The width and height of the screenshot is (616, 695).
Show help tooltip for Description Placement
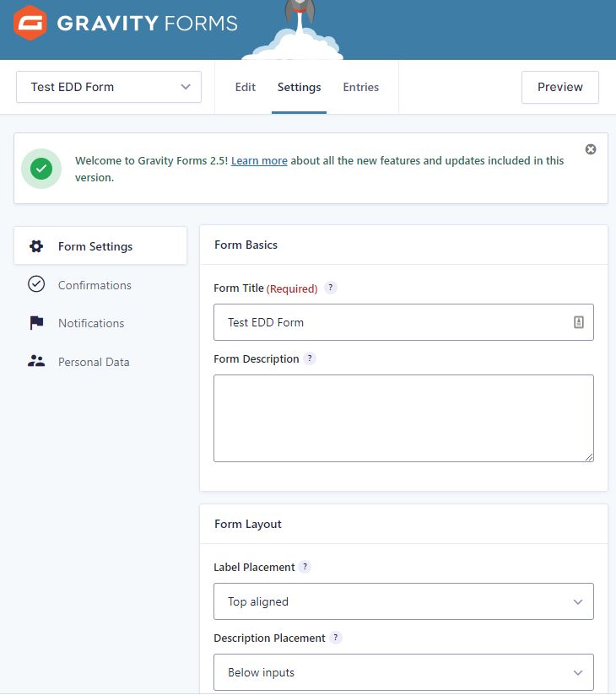[336, 638]
